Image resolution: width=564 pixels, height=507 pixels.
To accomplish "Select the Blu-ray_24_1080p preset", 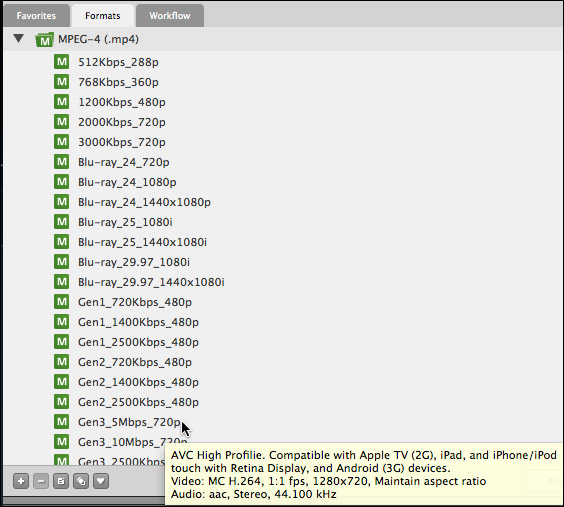I will point(127,182).
